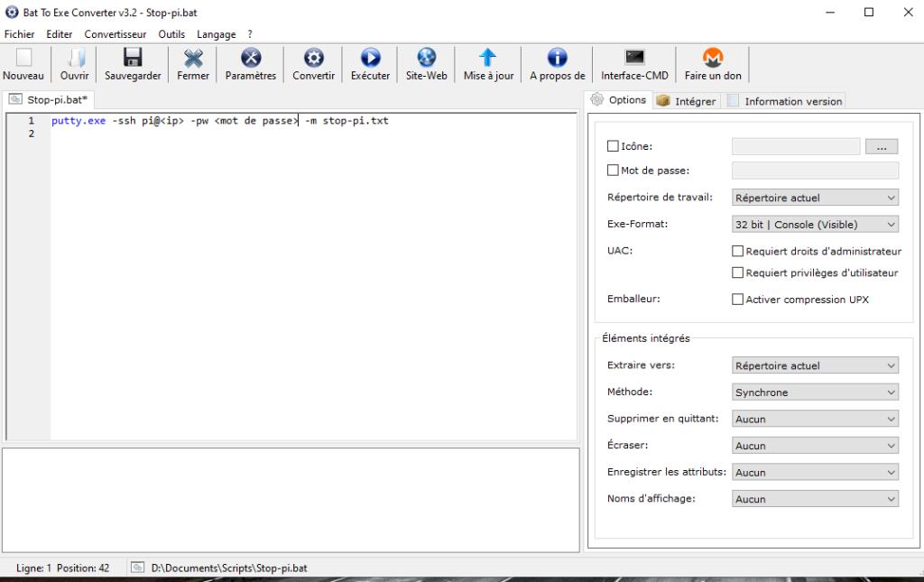Viewport: 924px width, 582px height.
Task: Click putty.exe in the script line
Action: (x=79, y=120)
